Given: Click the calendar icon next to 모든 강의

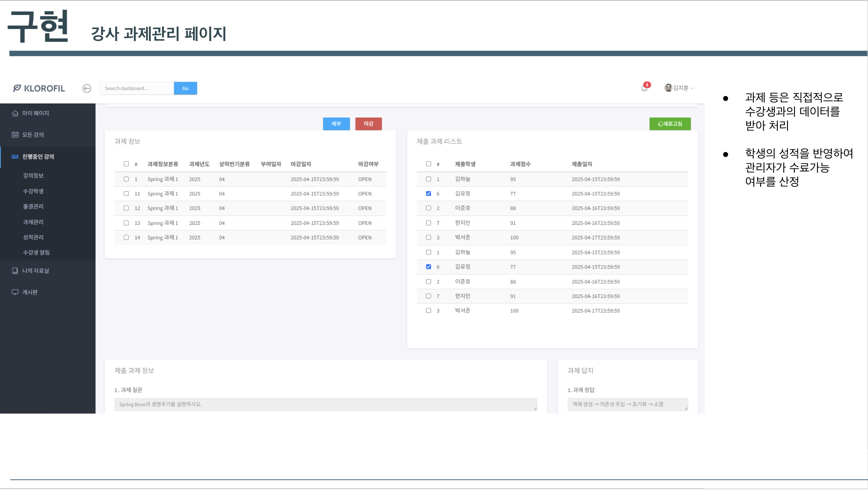Looking at the screenshot, I should coord(15,134).
